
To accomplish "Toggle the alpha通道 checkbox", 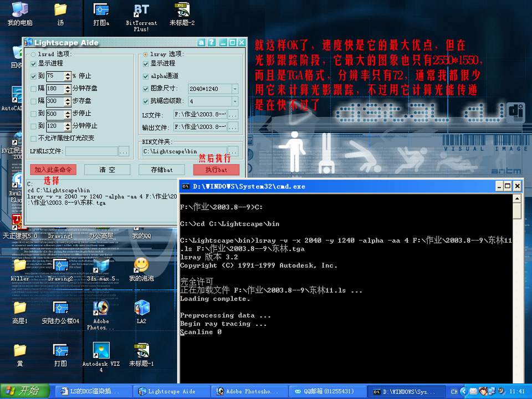I will (x=146, y=76).
